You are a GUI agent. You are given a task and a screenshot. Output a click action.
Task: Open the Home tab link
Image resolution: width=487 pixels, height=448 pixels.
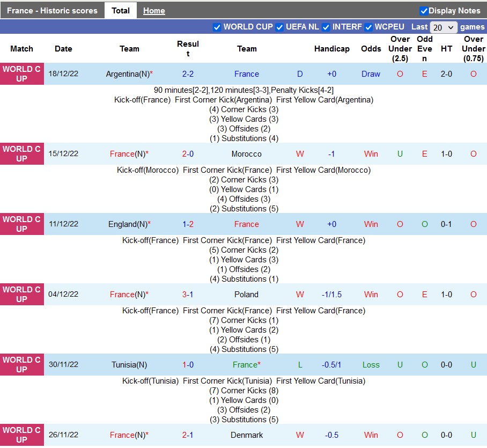(154, 11)
